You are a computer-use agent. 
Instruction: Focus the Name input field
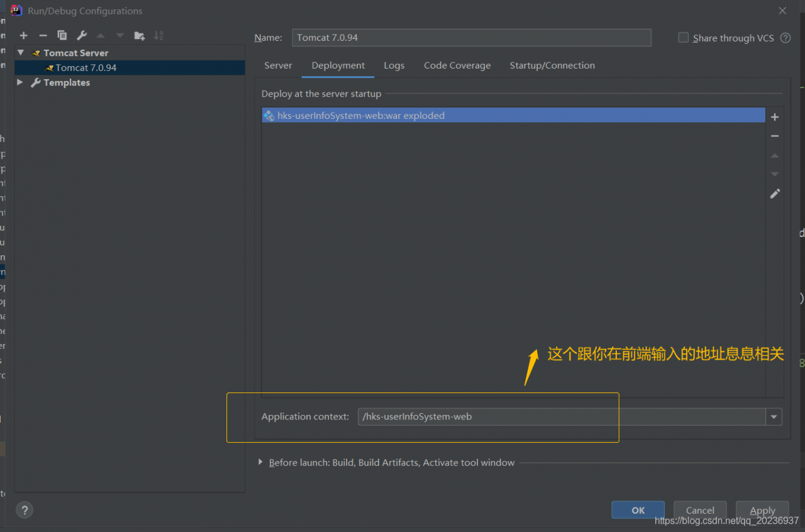(x=472, y=38)
